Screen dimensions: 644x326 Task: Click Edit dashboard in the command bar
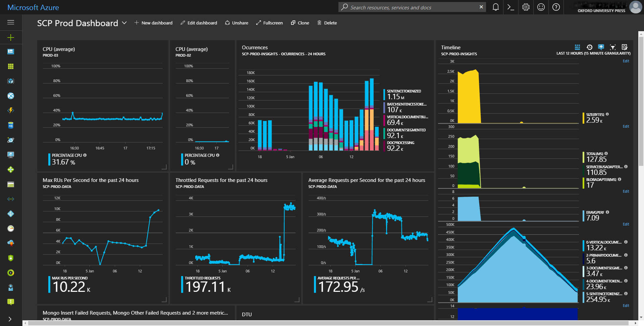point(199,23)
